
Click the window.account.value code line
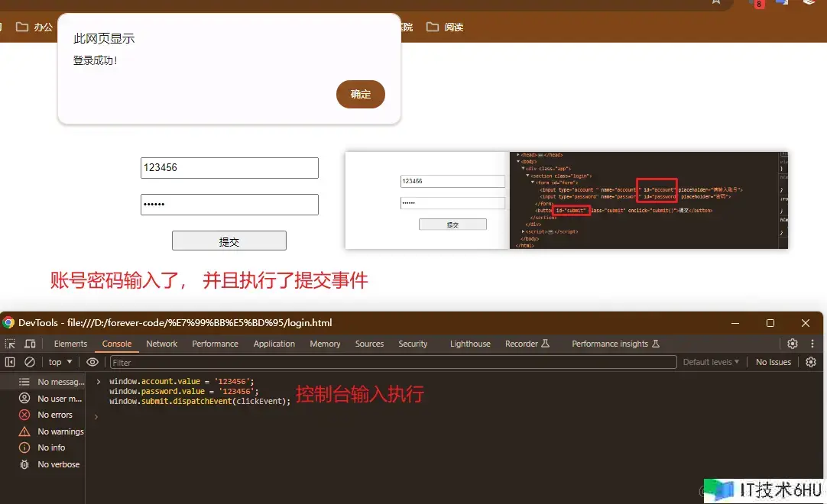point(181,381)
